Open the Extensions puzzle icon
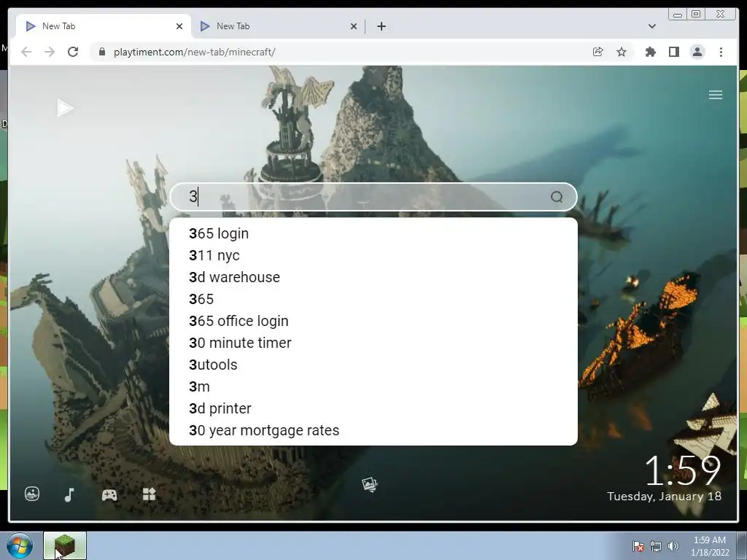The width and height of the screenshot is (747, 560). click(x=650, y=52)
